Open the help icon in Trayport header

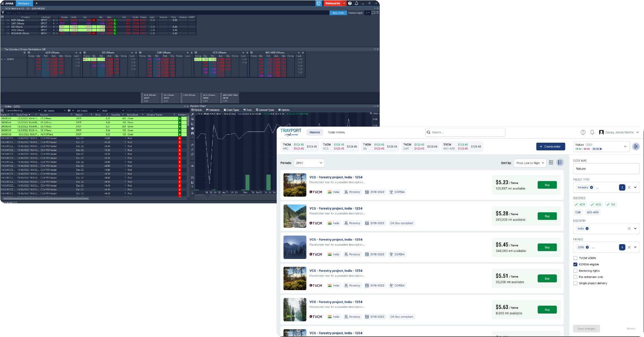pyautogui.click(x=583, y=132)
